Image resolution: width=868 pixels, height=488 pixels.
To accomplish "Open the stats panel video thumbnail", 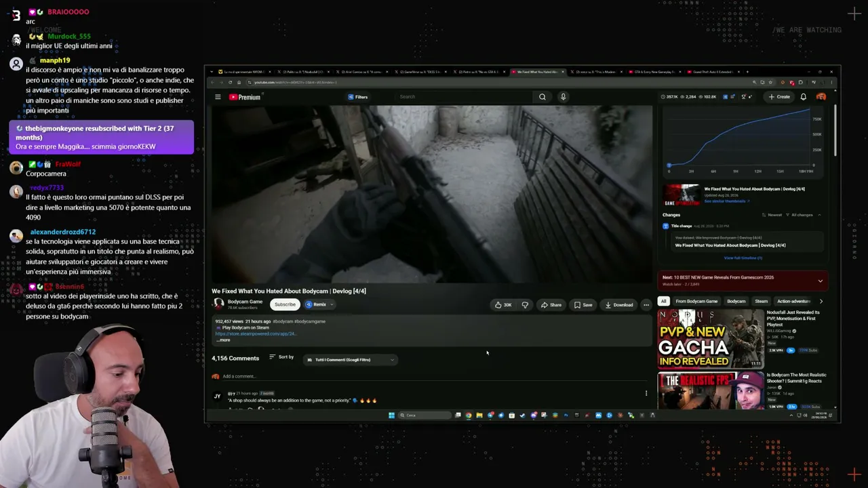I will click(682, 195).
